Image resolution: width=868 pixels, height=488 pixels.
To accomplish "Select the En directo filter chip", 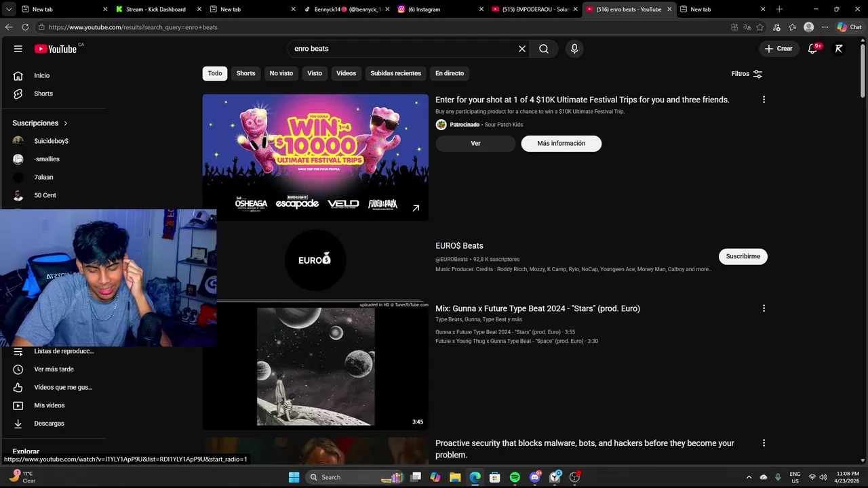I will (450, 73).
